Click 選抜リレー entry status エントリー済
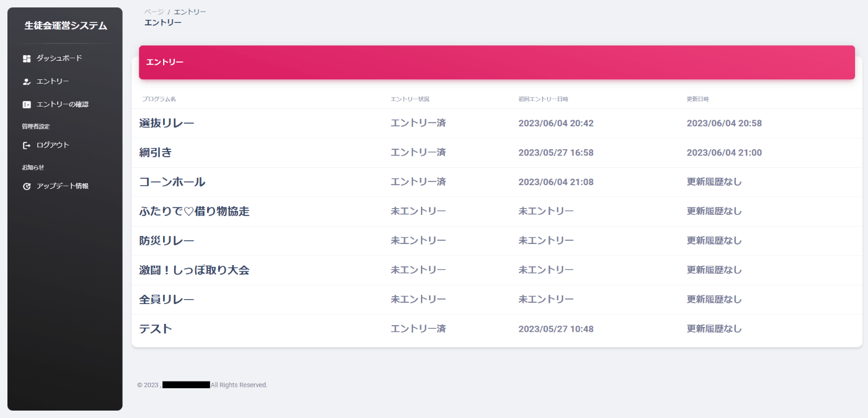 click(x=418, y=123)
